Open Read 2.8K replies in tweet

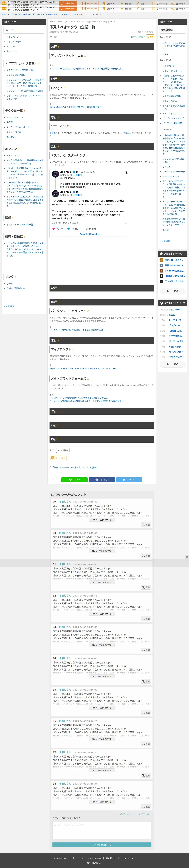[x=90, y=234]
